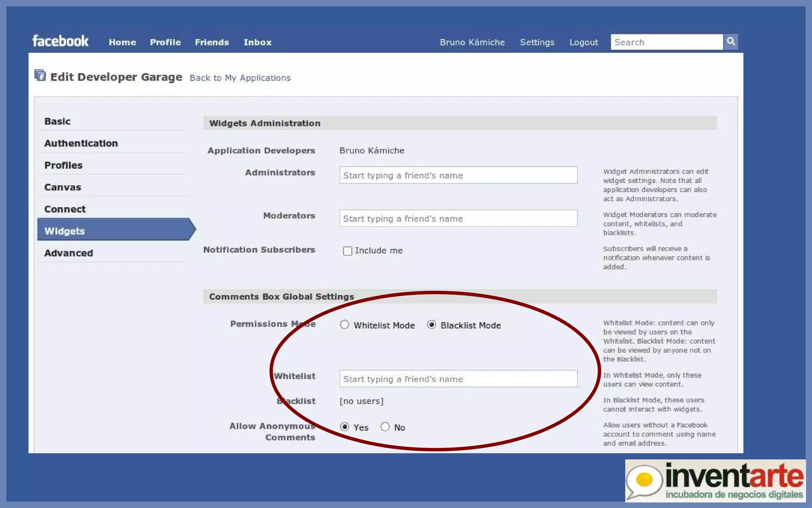Open the Inbox menu item

(x=257, y=42)
